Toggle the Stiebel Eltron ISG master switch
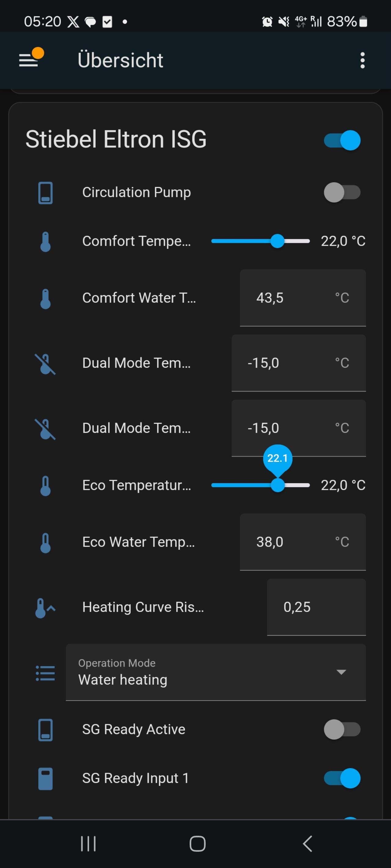This screenshot has height=868, width=391. [342, 140]
